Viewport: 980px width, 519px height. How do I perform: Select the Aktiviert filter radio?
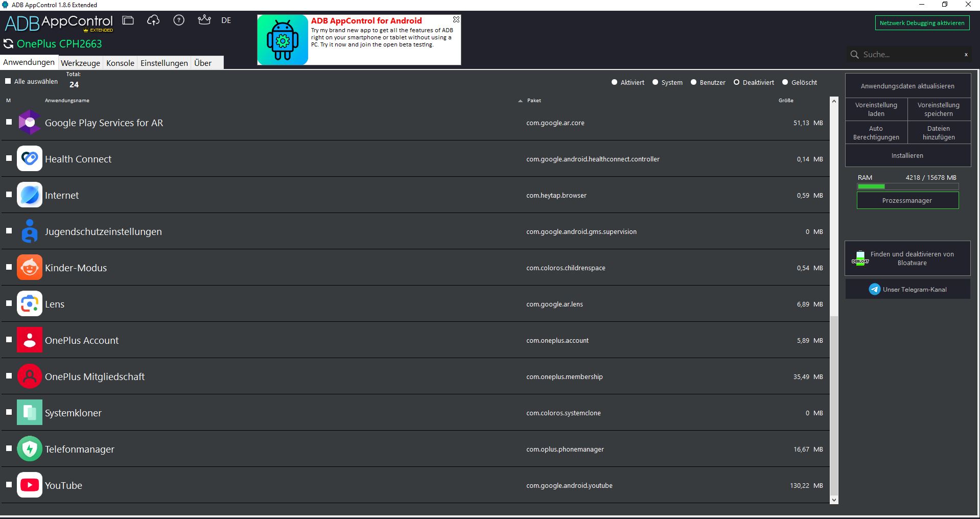pos(614,82)
